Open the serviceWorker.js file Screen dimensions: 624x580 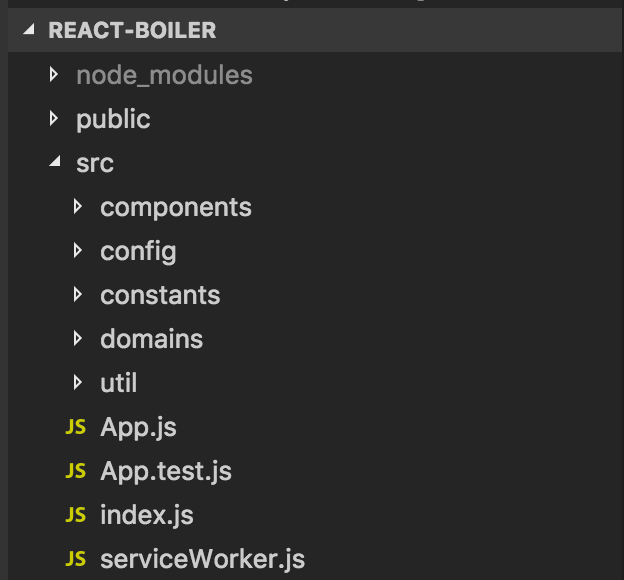(202, 559)
